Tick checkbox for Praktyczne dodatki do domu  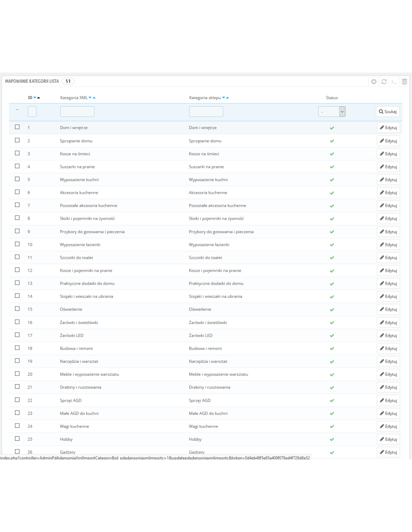(17, 283)
